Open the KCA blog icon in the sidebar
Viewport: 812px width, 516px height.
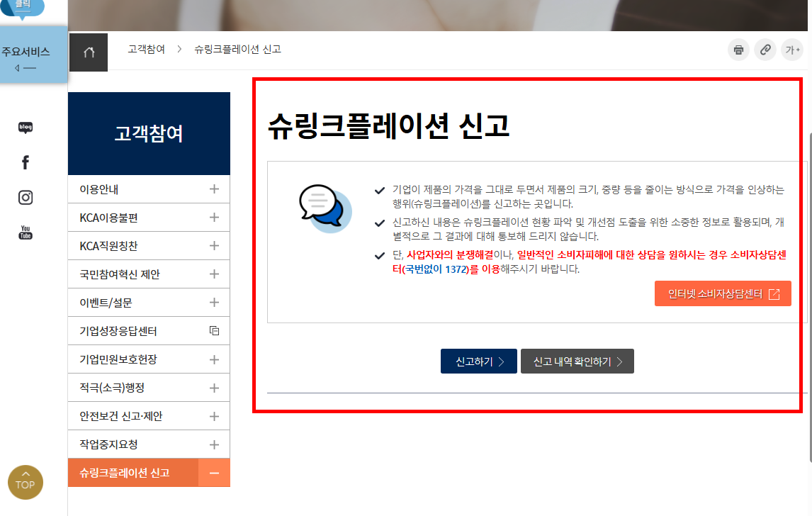point(25,127)
